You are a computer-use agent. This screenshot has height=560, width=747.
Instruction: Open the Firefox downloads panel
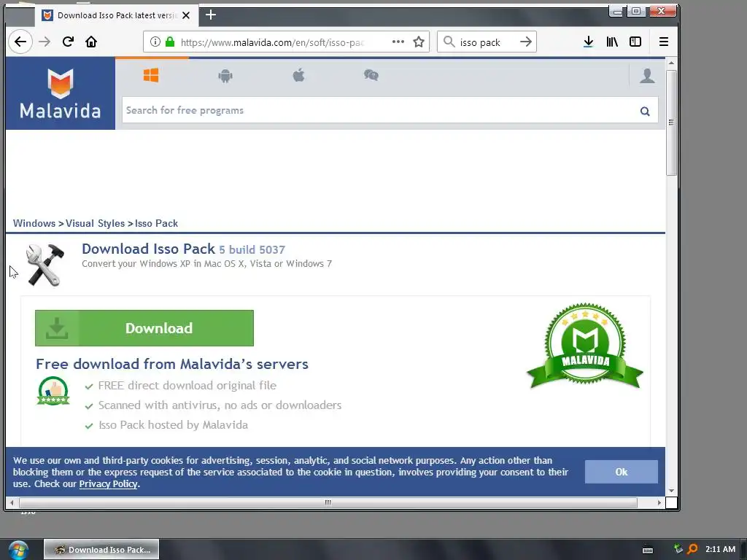click(x=589, y=42)
